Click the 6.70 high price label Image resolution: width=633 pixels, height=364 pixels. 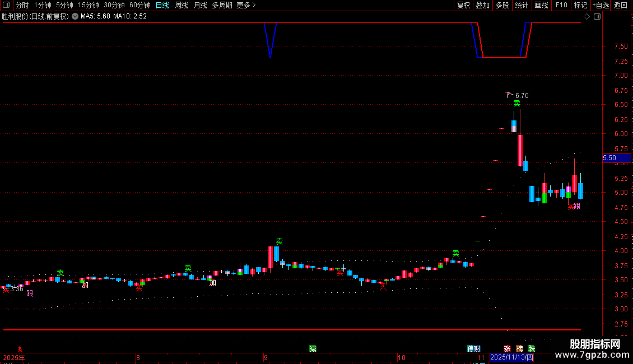click(522, 96)
